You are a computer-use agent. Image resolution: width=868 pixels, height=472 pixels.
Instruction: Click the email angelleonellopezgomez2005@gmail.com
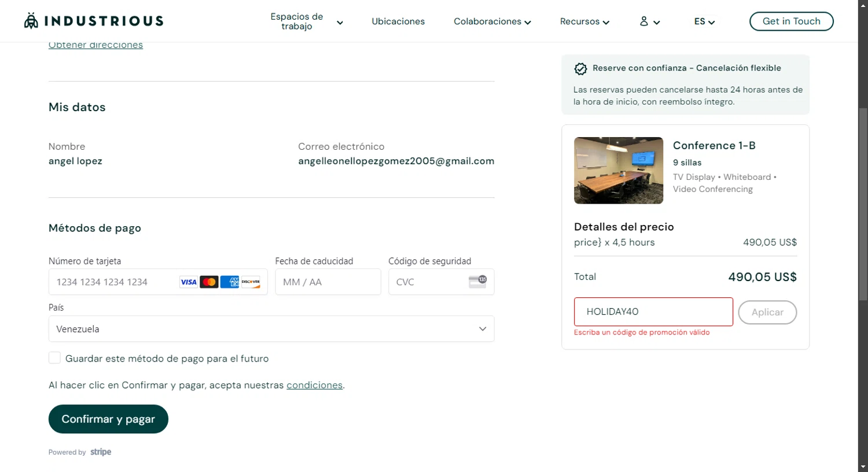396,161
